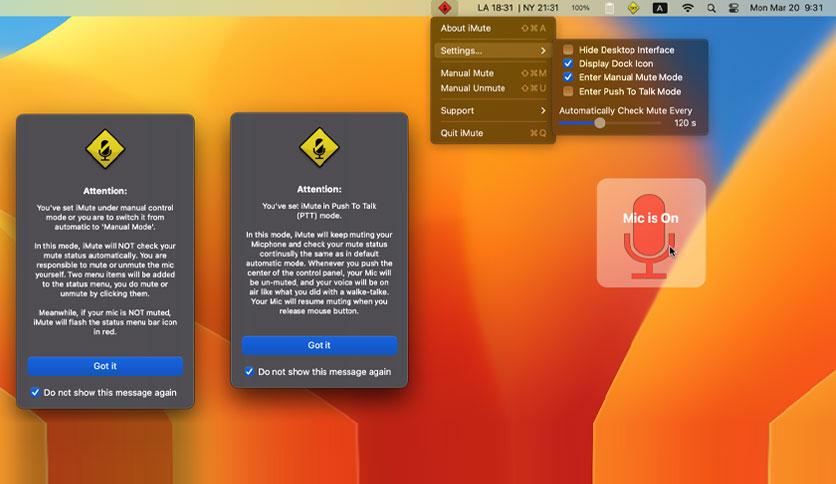Expand the Support submenu

(x=493, y=110)
